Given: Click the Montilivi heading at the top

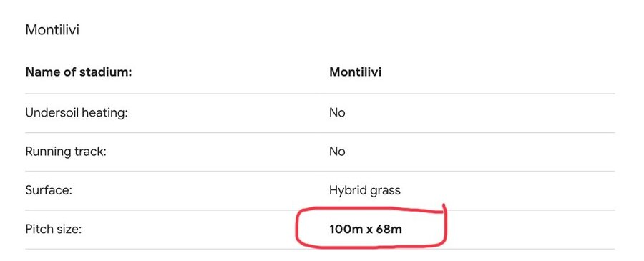Looking at the screenshot, I should point(52,30).
